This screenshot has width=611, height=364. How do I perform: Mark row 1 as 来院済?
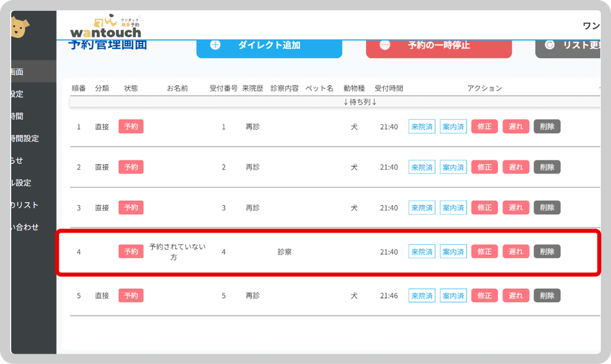(421, 127)
